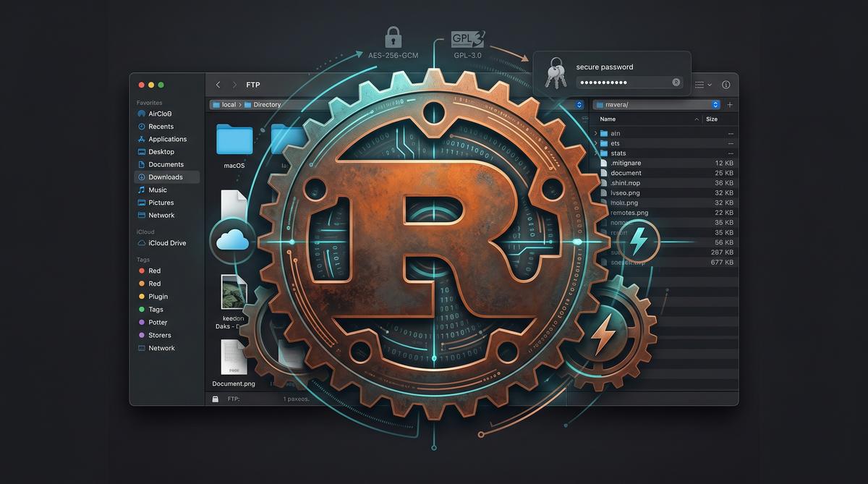Screen dimensions: 868x484
Task: Select the atn folder row
Action: click(664, 134)
